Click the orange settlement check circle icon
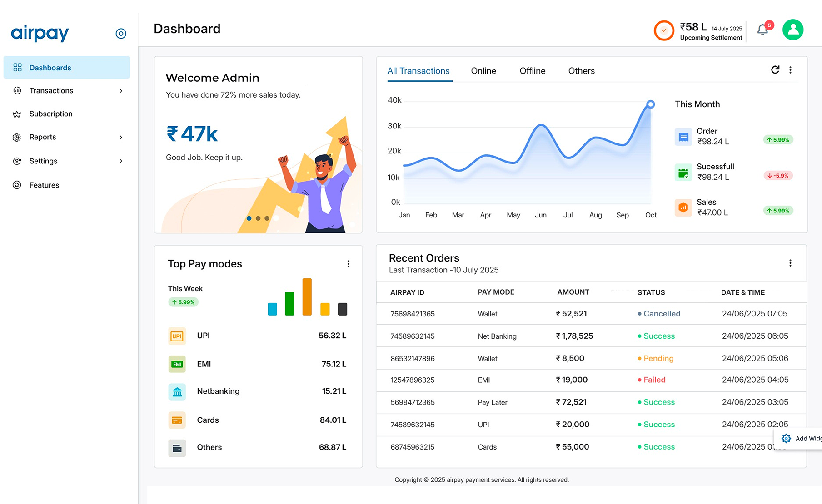This screenshot has height=504, width=822. point(664,30)
